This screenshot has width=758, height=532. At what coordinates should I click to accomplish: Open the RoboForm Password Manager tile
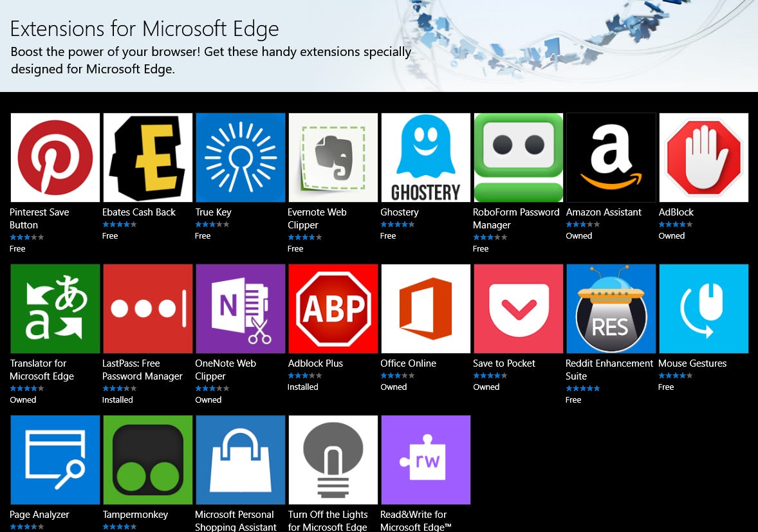coord(518,157)
